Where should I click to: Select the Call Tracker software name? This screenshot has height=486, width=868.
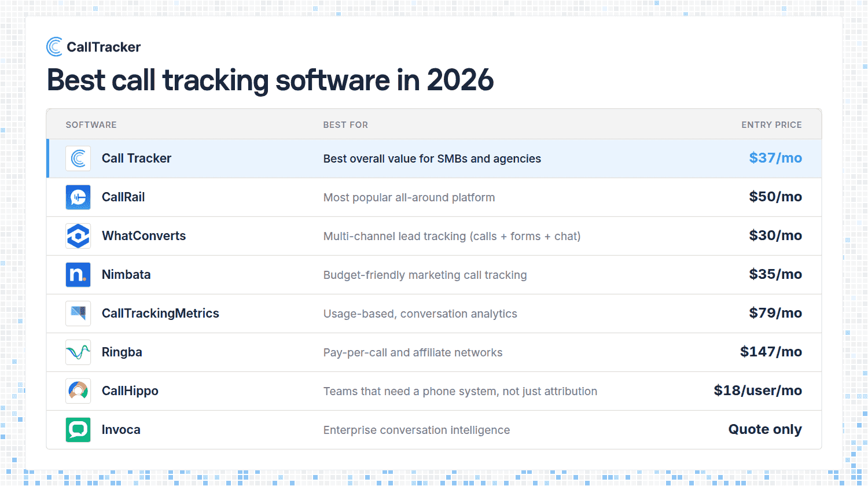click(137, 159)
